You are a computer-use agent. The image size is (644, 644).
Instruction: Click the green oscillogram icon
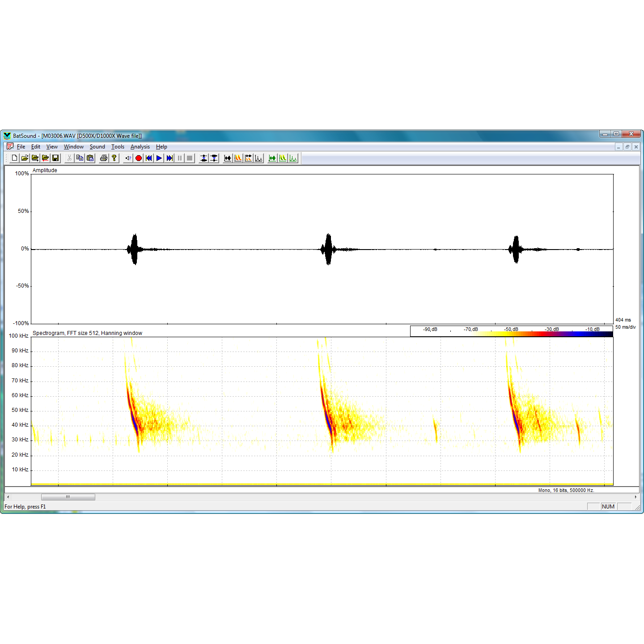tap(272, 158)
